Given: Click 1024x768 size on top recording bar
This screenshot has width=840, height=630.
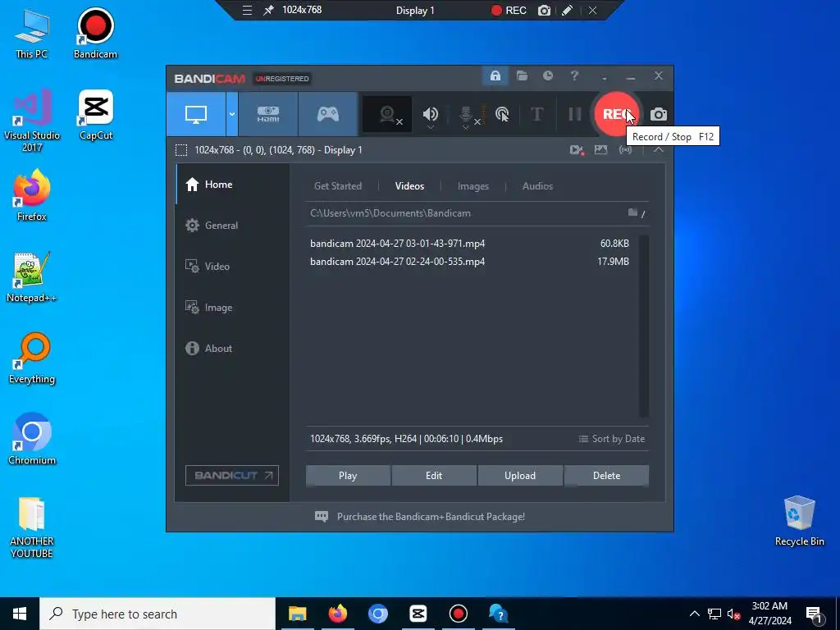Looking at the screenshot, I should tap(302, 10).
